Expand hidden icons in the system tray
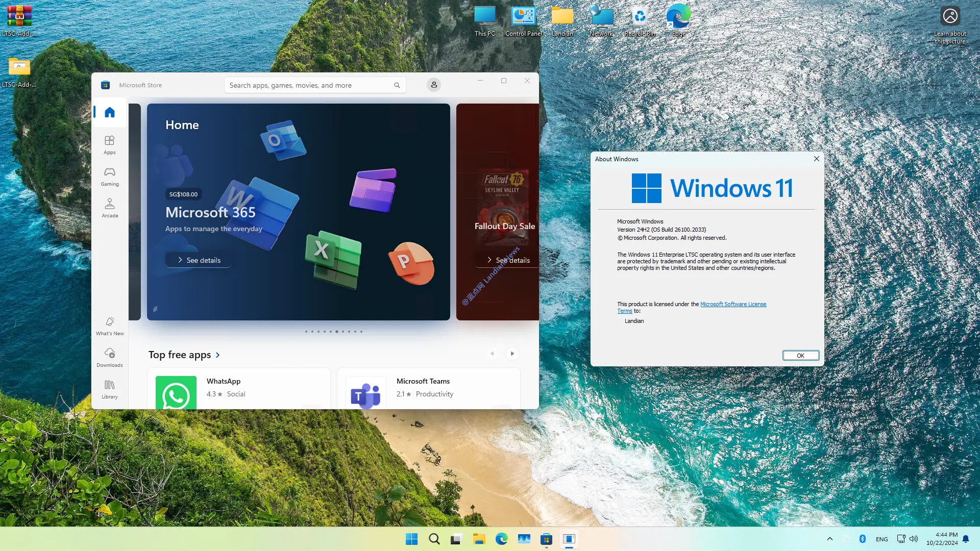Image resolution: width=980 pixels, height=551 pixels. click(x=829, y=539)
